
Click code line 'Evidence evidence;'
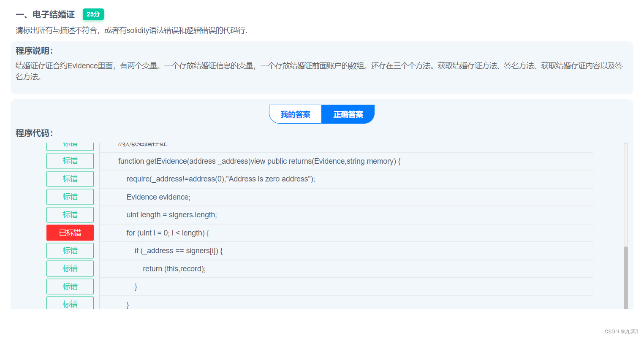346,197
